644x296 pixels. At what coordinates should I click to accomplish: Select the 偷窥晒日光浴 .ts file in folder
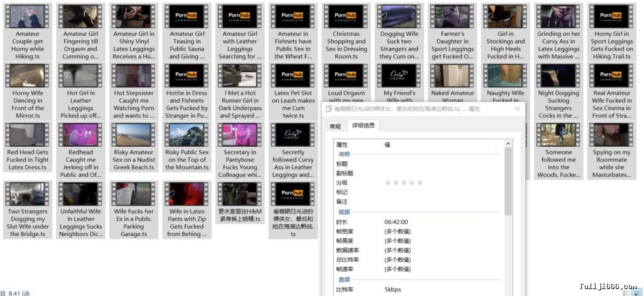[293, 210]
